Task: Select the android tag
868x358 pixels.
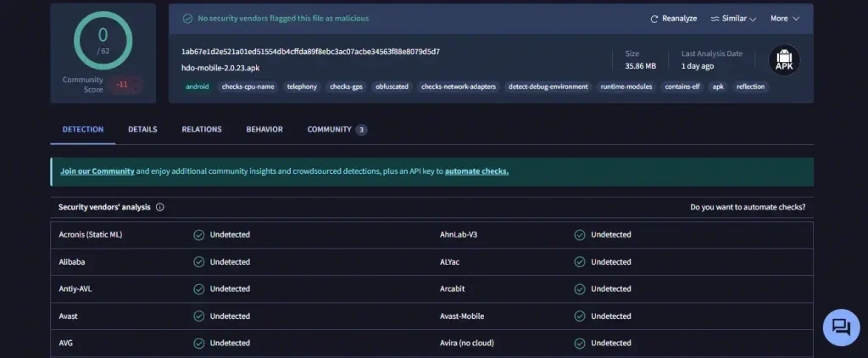Action: point(198,87)
